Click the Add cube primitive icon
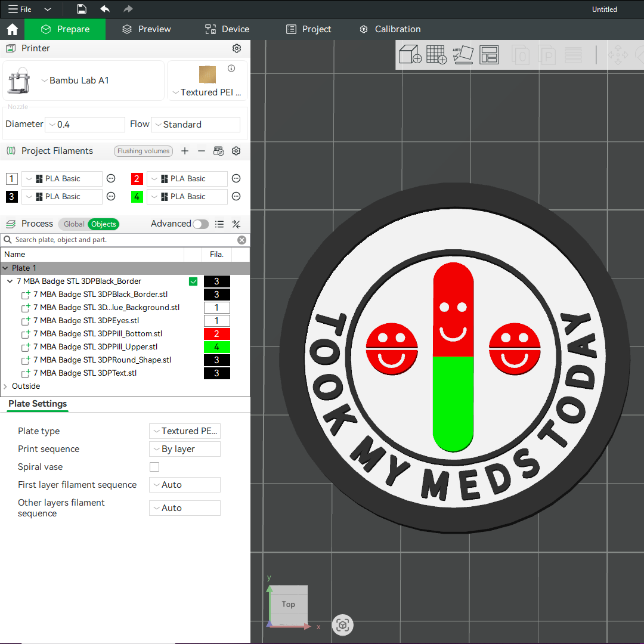This screenshot has width=644, height=644. coord(410,55)
